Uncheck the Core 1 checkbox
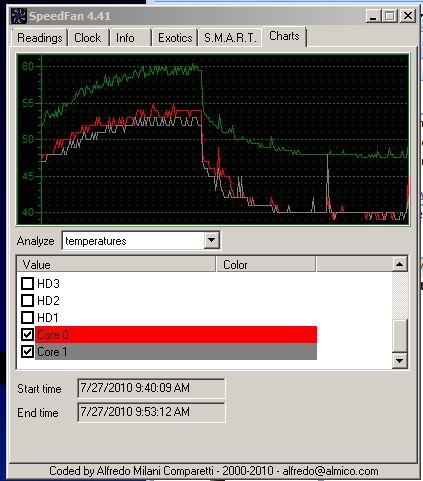The width and height of the screenshot is (423, 481). 27,351
